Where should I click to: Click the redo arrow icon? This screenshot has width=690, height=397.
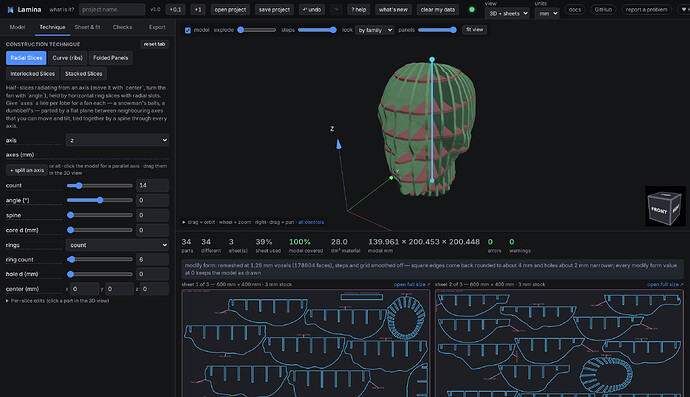(x=336, y=10)
